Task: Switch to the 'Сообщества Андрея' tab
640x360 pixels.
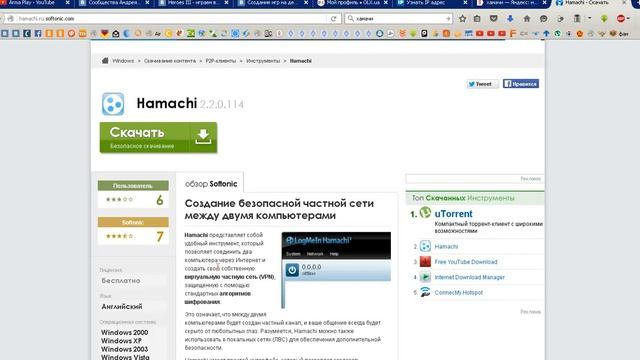Action: pos(113,3)
